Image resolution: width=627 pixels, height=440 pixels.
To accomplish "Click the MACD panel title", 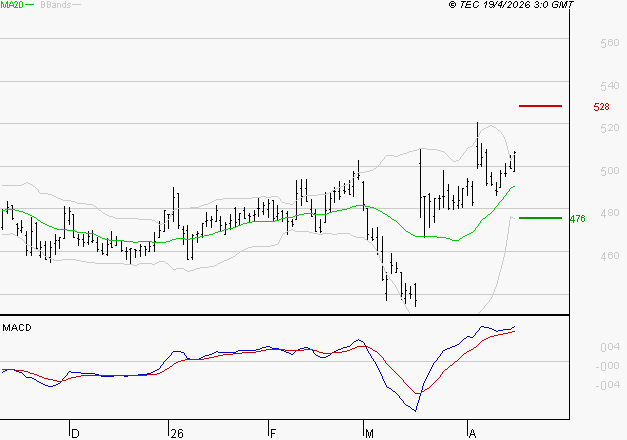I will point(15,327).
